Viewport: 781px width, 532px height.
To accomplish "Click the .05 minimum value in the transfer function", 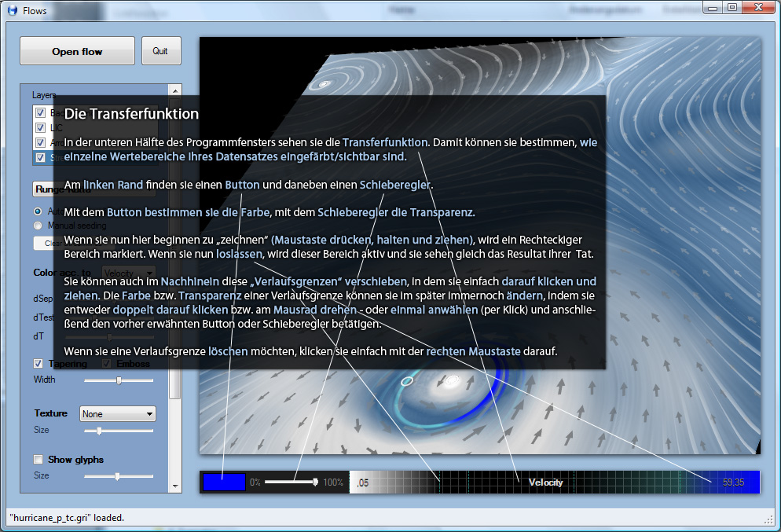I will pyautogui.click(x=363, y=482).
